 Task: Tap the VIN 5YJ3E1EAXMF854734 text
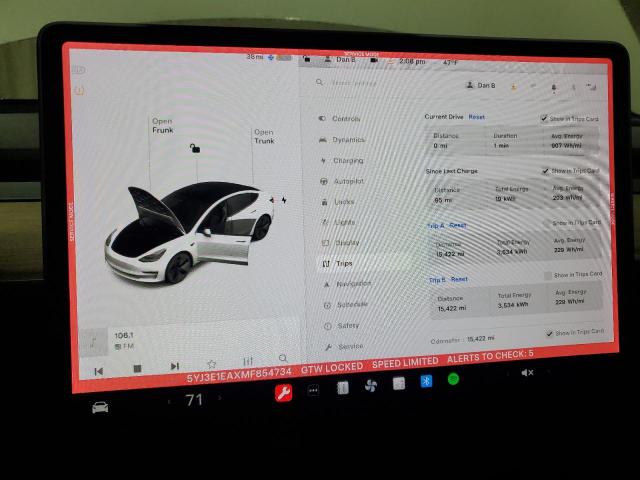[x=239, y=375]
